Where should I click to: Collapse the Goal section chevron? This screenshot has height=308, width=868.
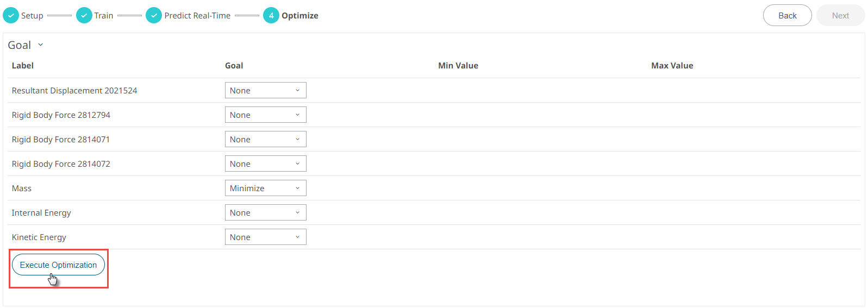[41, 45]
